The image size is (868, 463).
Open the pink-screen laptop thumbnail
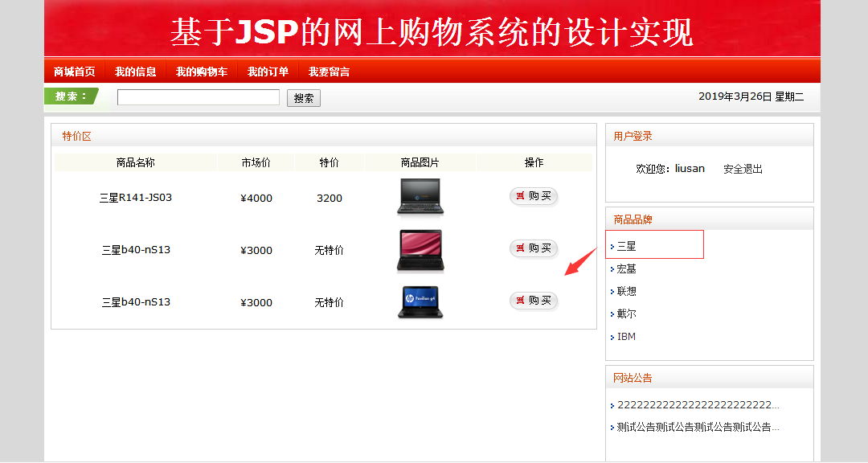tap(420, 251)
